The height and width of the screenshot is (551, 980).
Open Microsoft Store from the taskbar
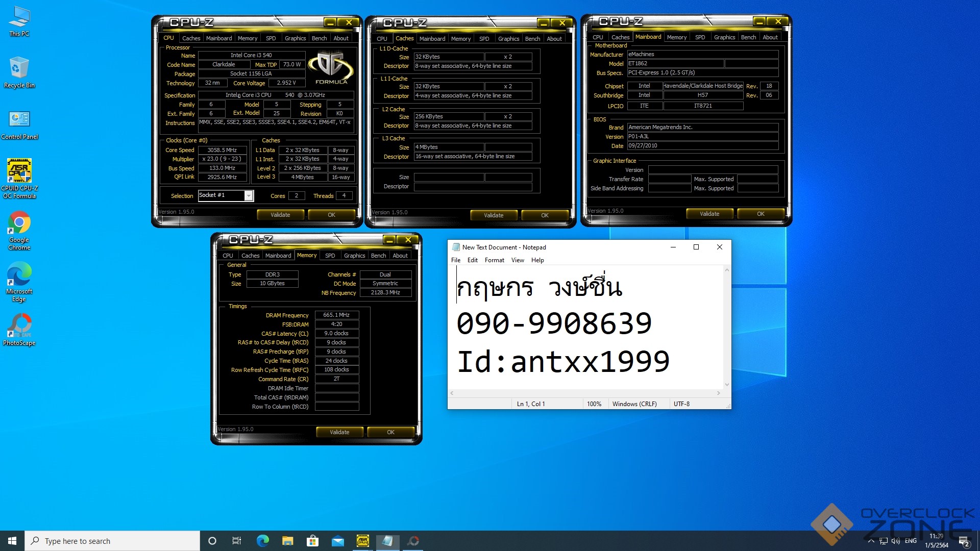pyautogui.click(x=312, y=541)
